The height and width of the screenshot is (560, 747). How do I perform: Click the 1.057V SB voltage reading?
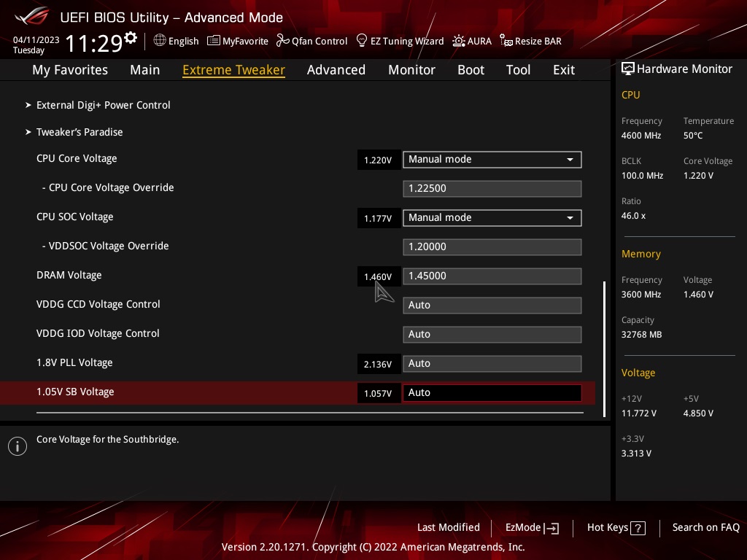point(378,393)
